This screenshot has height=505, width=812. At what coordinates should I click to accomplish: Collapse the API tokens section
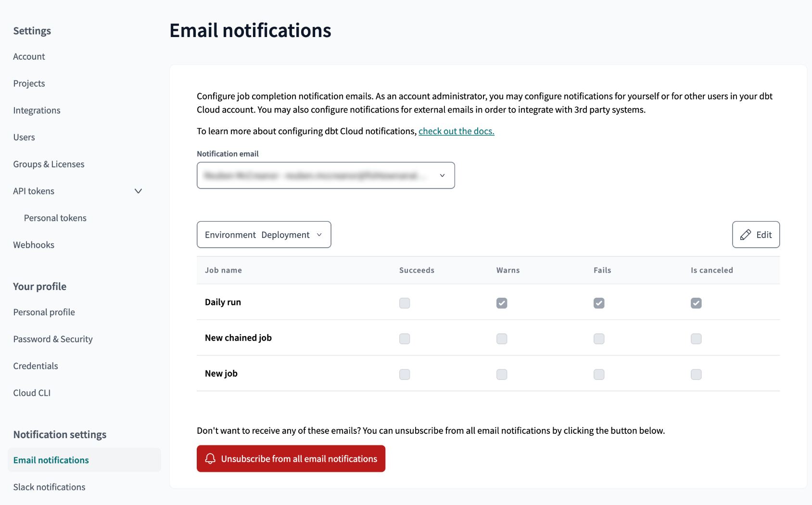(138, 191)
